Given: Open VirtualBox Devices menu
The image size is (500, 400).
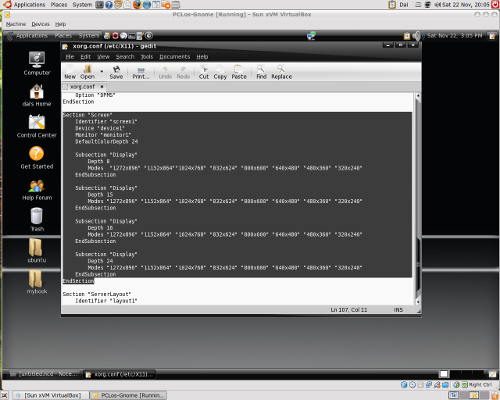Looking at the screenshot, I should tap(40, 24).
